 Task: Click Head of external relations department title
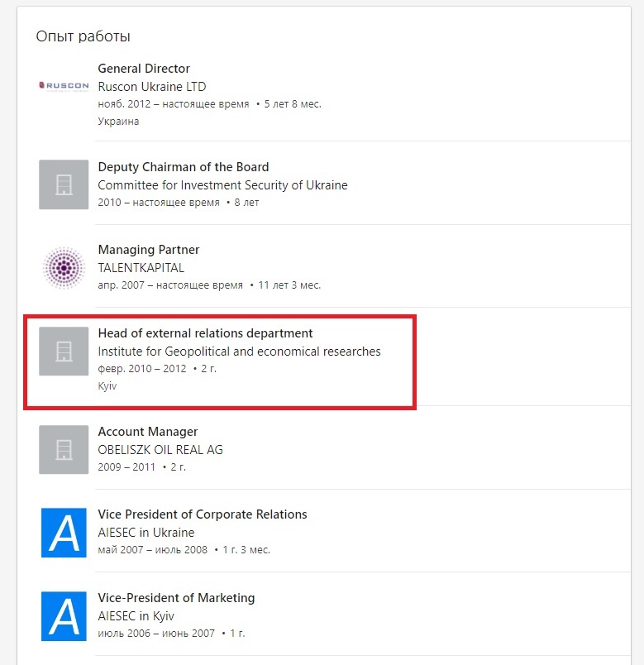[205, 333]
